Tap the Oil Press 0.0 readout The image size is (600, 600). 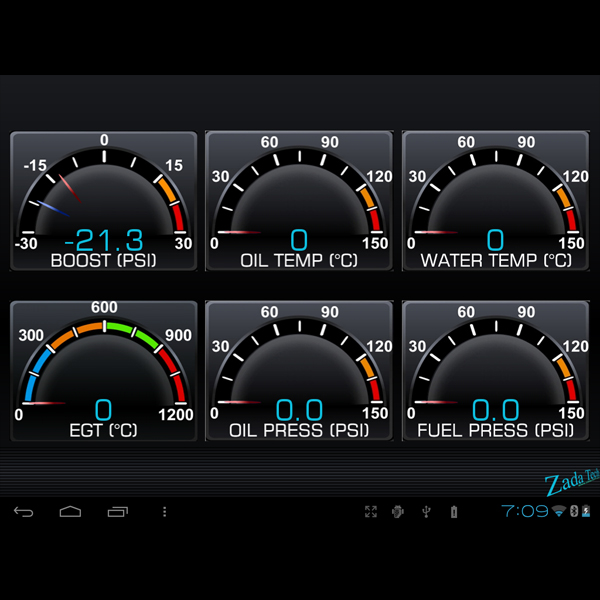pos(299,410)
